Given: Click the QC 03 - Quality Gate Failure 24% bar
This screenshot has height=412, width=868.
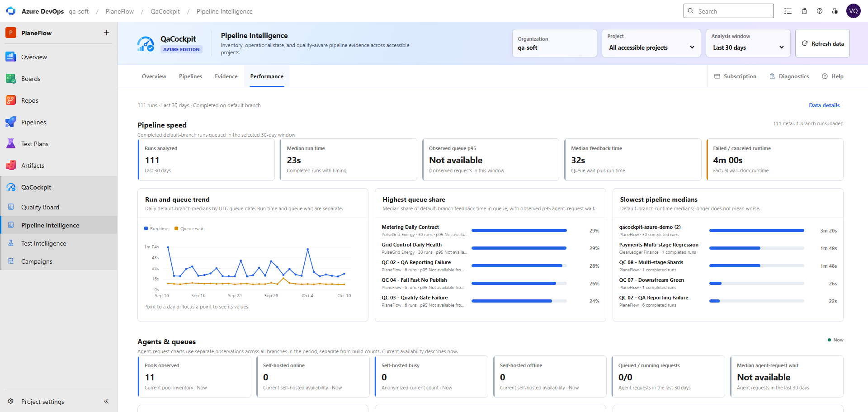Looking at the screenshot, I should click(x=519, y=301).
